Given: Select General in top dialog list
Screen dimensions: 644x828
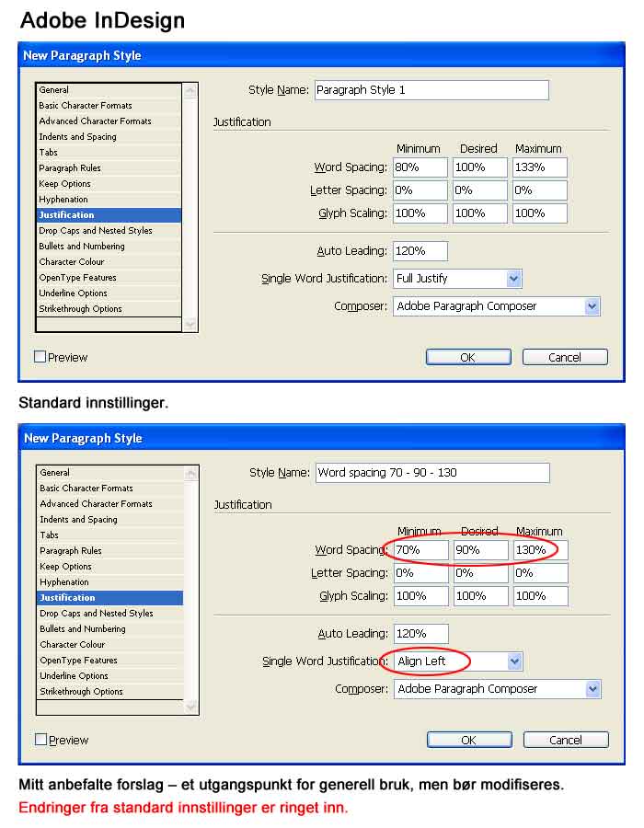Looking at the screenshot, I should tap(109, 90).
